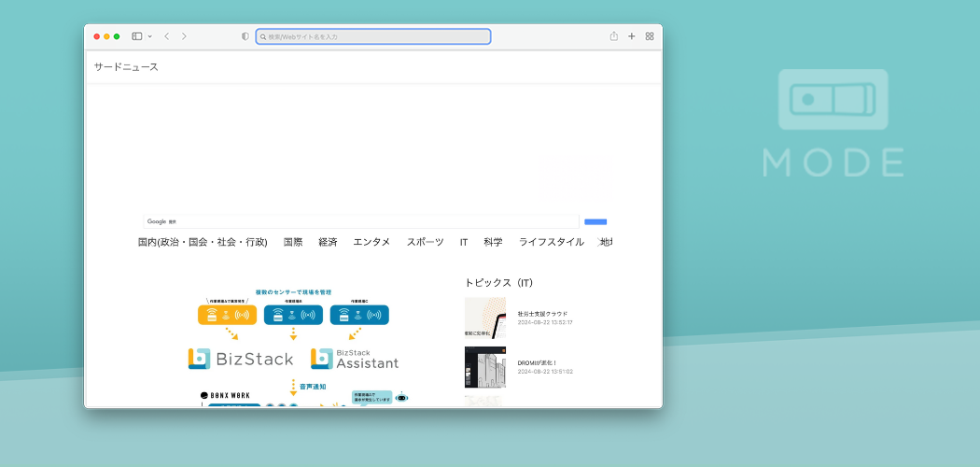The width and height of the screenshot is (980, 467).
Task: Focus the Safari address search field
Action: pos(373,36)
